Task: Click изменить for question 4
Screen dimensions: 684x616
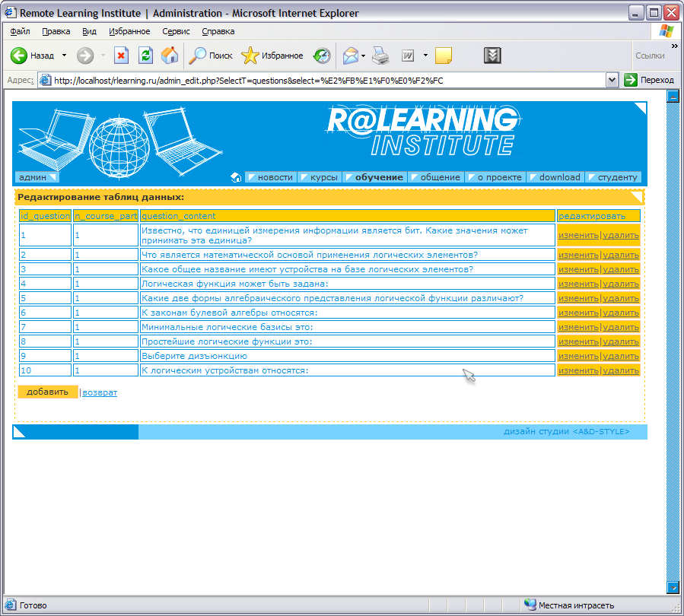Action: [x=578, y=284]
